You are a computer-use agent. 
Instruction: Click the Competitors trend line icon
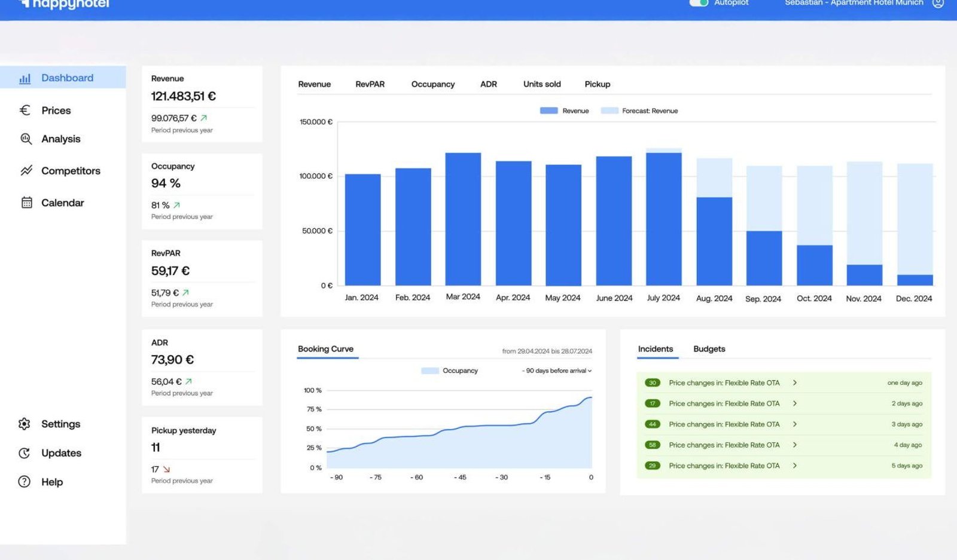[26, 170]
